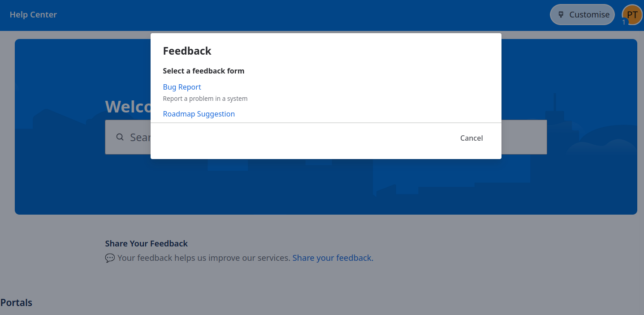644x315 pixels.
Task: Follow the Share your feedback link
Action: (x=333, y=258)
